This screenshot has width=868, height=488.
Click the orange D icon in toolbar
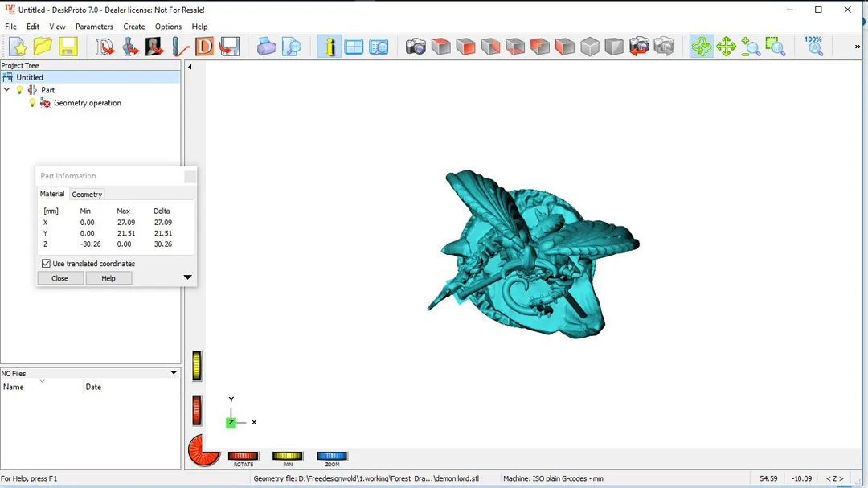(x=204, y=47)
